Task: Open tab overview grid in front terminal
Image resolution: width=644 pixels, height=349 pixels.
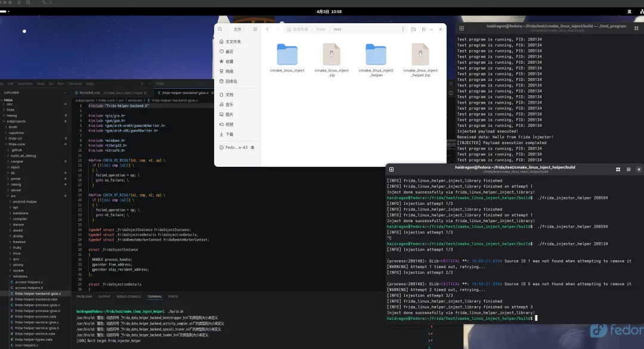Action: pos(618,169)
